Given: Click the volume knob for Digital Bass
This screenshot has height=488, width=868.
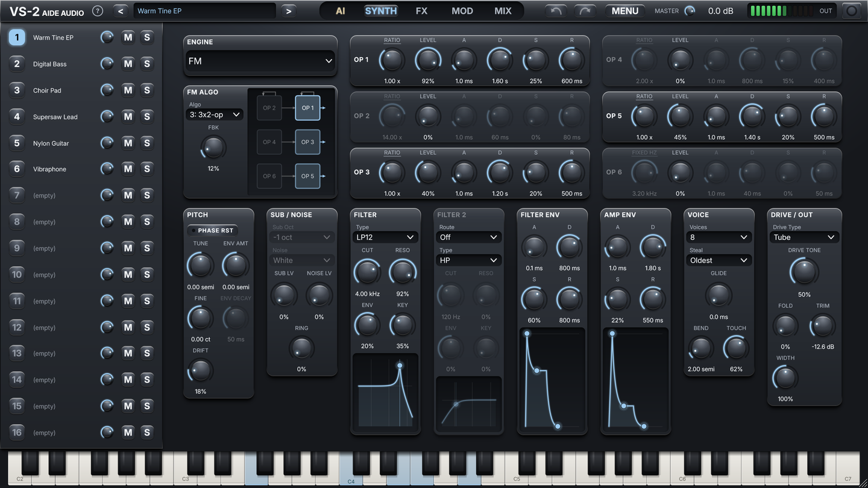Looking at the screenshot, I should 107,64.
